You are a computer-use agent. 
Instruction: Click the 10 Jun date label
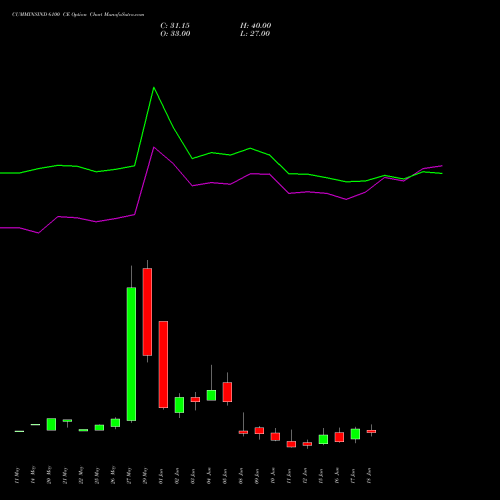point(273,476)
